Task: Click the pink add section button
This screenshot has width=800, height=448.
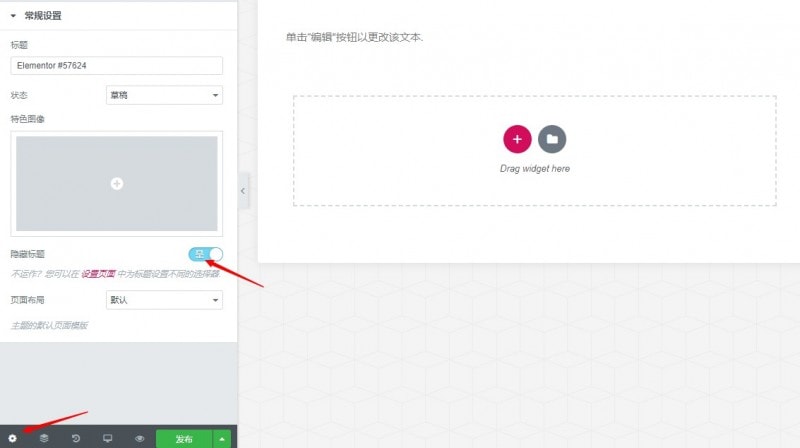Action: point(517,138)
